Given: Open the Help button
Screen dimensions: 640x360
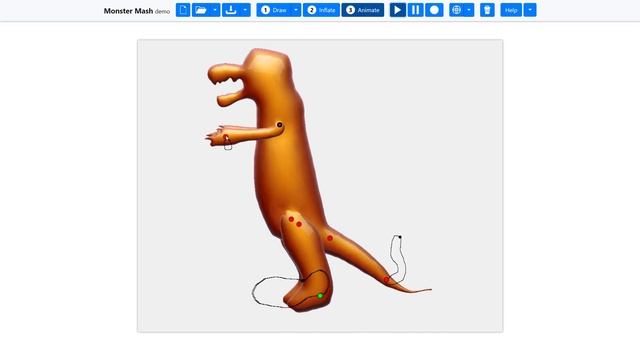Looking at the screenshot, I should (511, 10).
